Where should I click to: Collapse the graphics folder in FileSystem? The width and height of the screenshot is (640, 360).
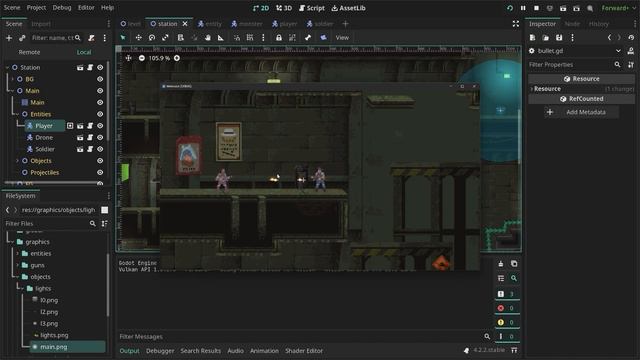13,242
